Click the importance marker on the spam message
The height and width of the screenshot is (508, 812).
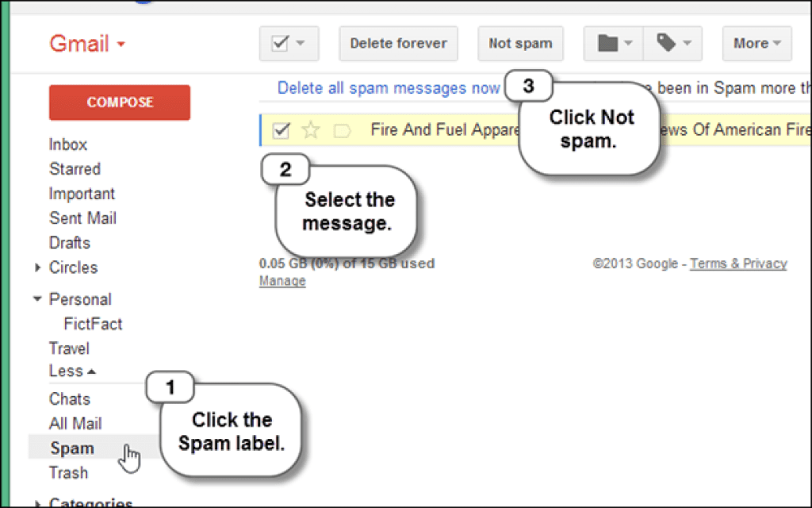pyautogui.click(x=343, y=130)
